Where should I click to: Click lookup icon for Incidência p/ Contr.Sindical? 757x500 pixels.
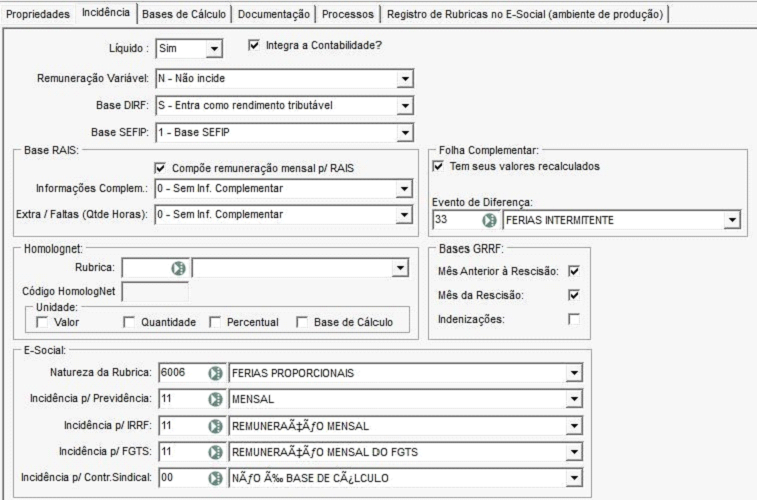(x=215, y=478)
